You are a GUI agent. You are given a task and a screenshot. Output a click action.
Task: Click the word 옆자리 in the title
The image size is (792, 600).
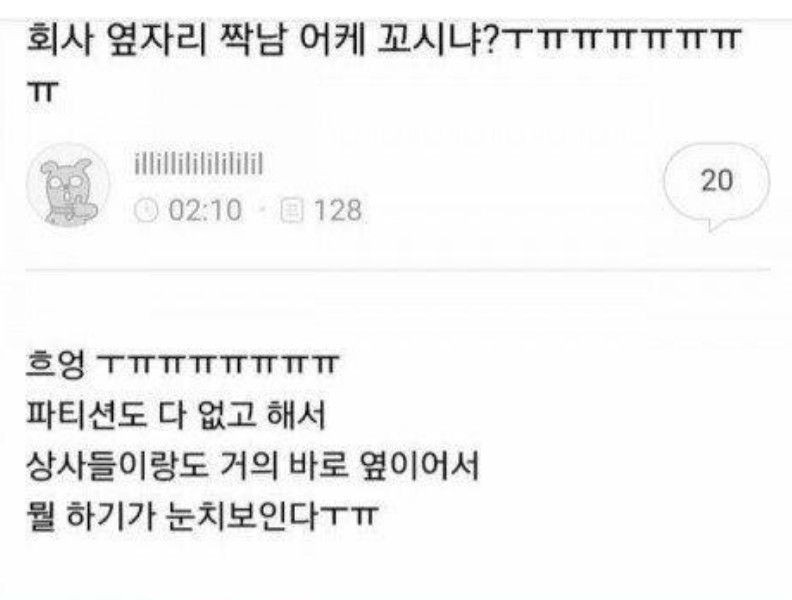(158, 40)
